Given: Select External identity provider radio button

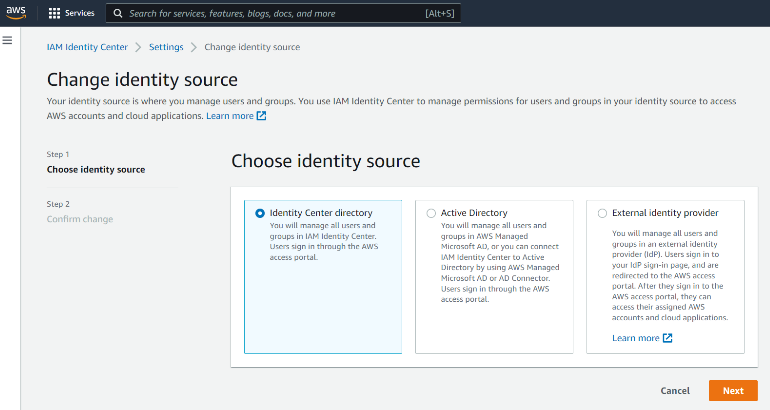Looking at the screenshot, I should click(602, 213).
